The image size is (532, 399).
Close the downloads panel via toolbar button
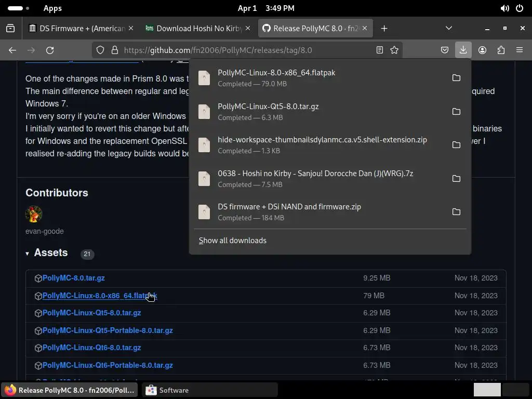pos(463,50)
